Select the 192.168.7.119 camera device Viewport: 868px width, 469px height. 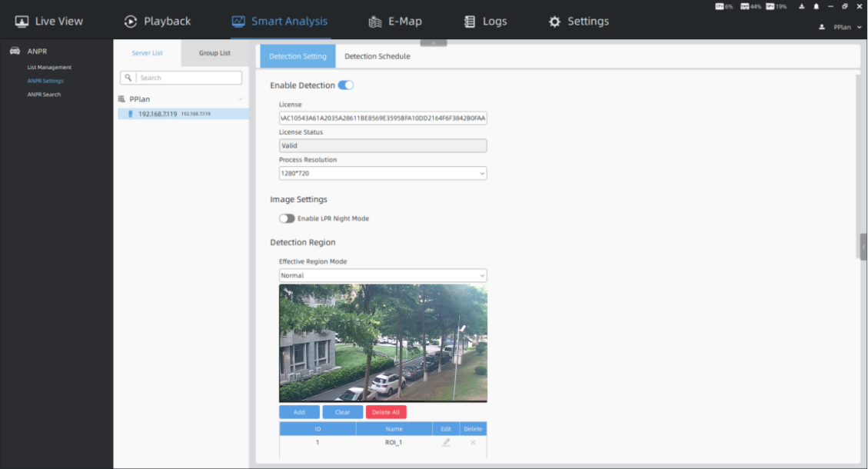tap(158, 114)
